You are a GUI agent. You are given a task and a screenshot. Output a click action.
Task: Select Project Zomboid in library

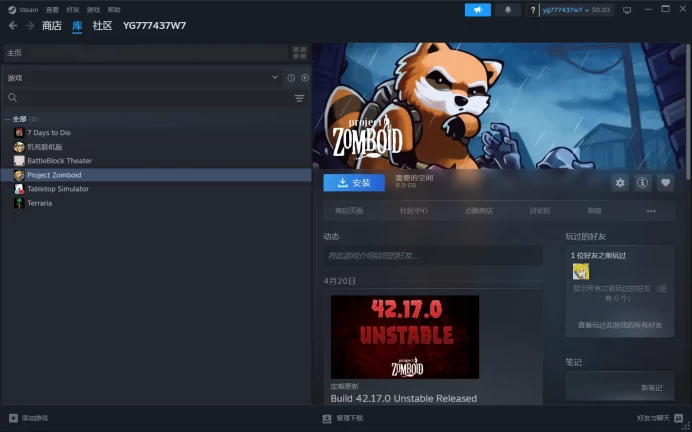click(x=156, y=175)
